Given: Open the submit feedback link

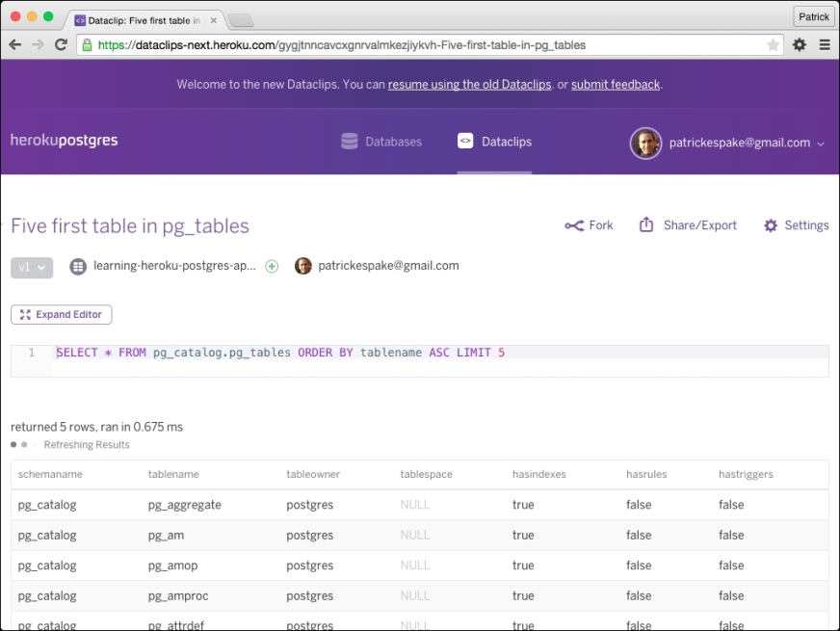Looking at the screenshot, I should pos(616,85).
